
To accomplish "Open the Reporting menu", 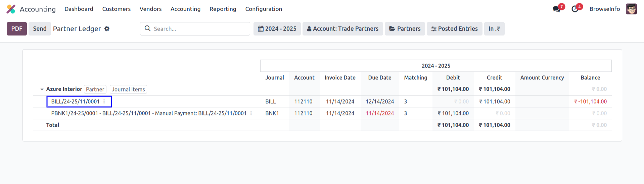I will (x=223, y=9).
